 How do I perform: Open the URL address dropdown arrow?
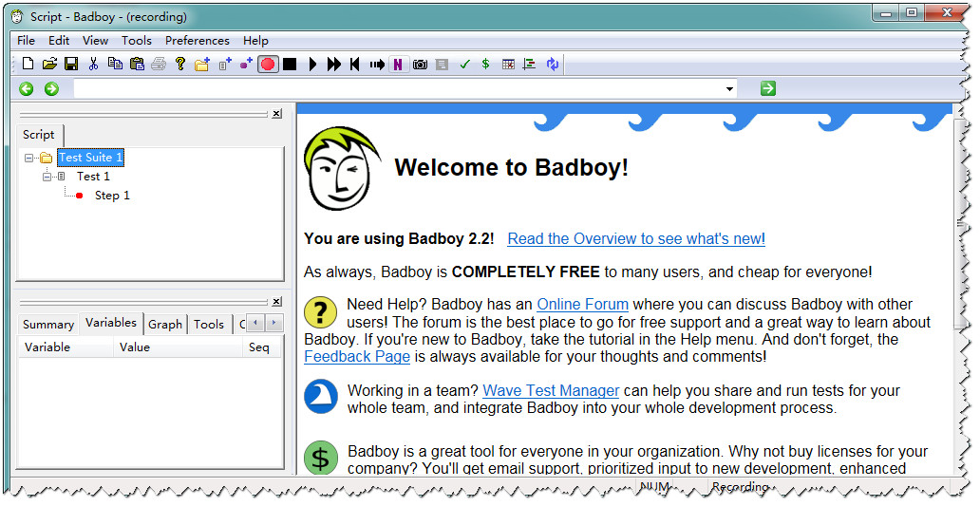click(729, 88)
